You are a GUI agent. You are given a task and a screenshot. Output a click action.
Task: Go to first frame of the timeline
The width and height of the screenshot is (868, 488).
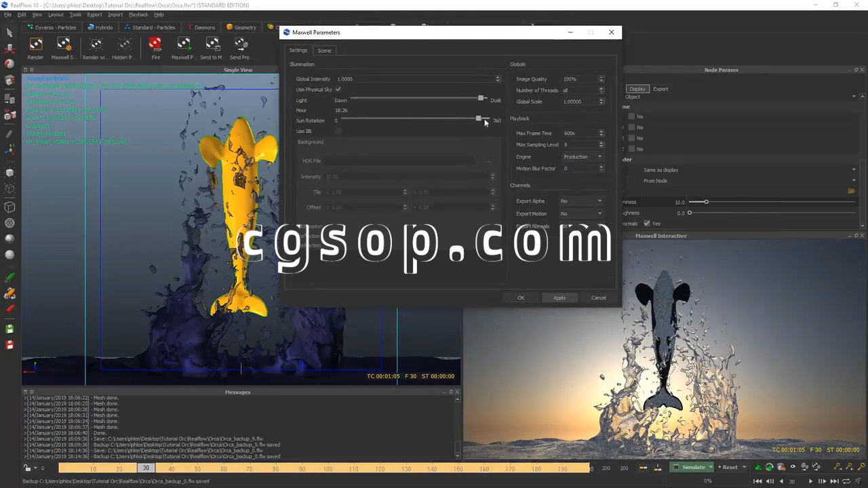758,481
